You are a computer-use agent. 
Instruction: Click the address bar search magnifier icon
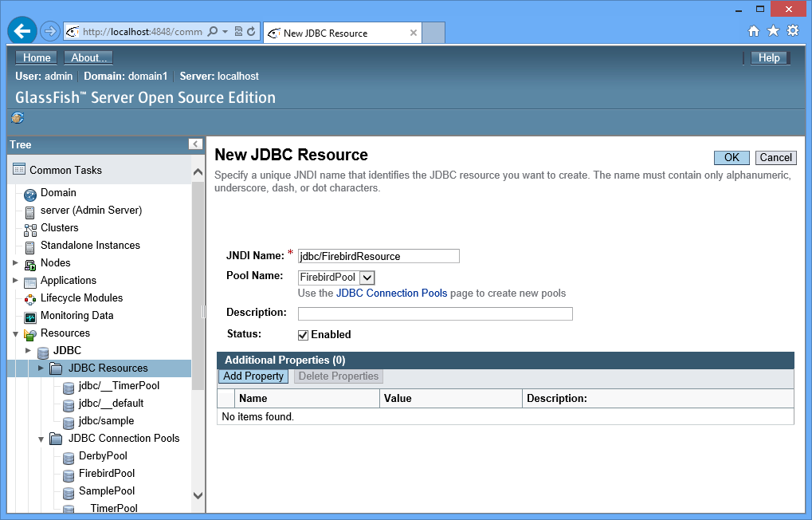[212, 32]
